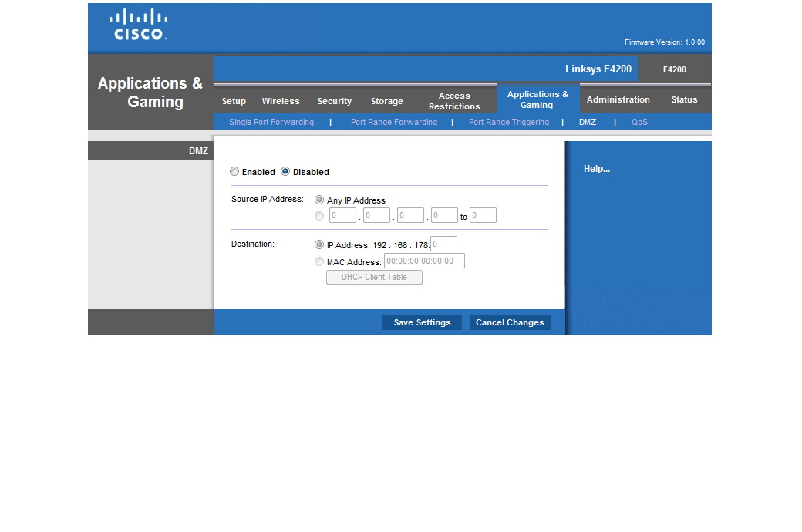This screenshot has width=802, height=532.
Task: Select the Destination IP Address radio option
Action: (x=319, y=244)
